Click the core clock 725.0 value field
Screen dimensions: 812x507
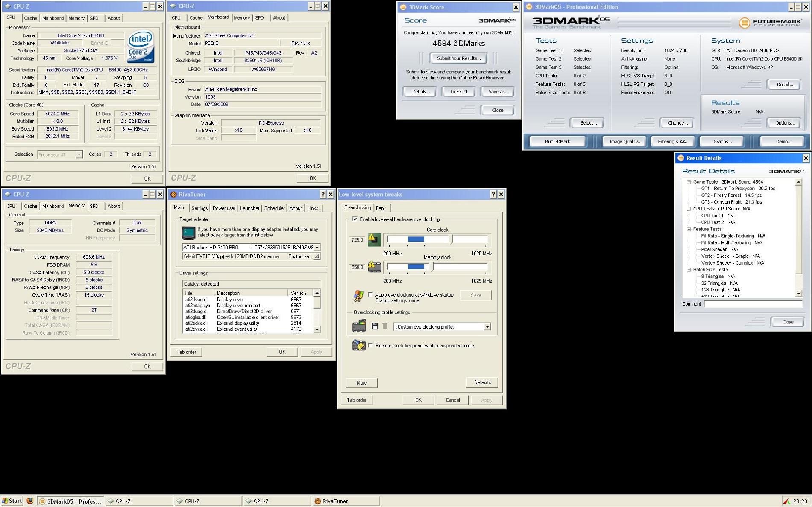[357, 240]
